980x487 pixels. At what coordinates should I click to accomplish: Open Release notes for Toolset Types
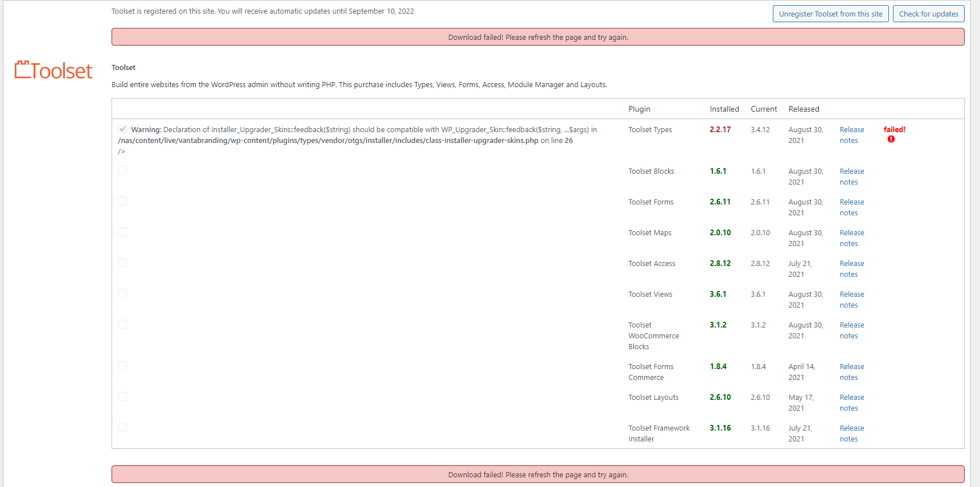pyautogui.click(x=851, y=135)
